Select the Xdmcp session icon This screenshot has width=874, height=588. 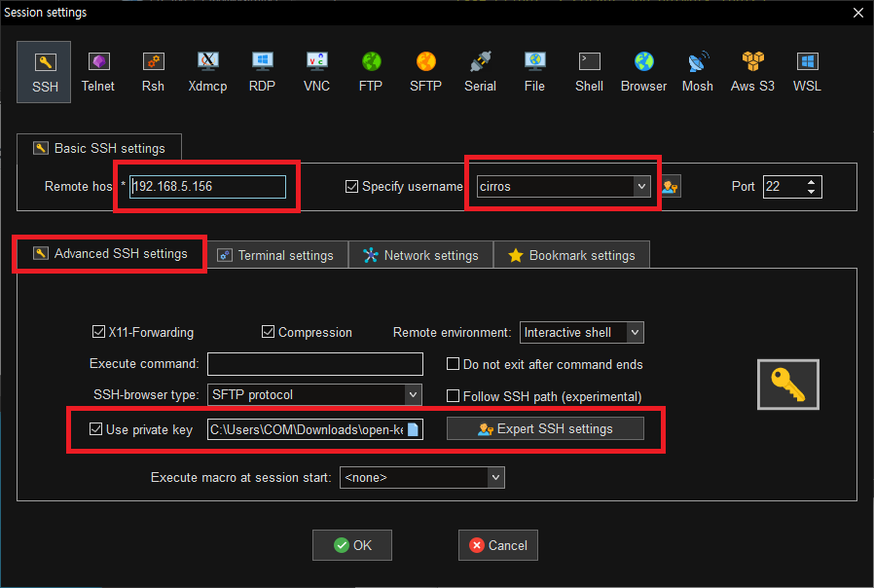point(207,72)
